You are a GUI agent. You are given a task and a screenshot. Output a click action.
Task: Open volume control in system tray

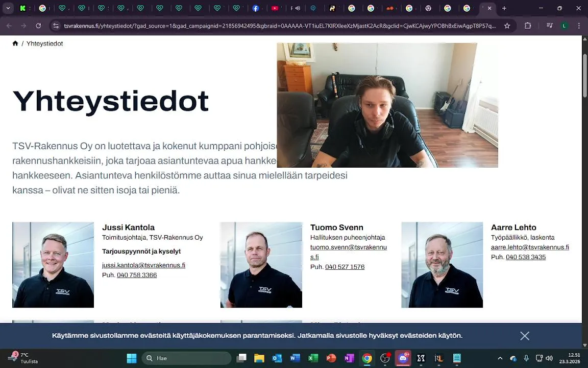point(549,358)
